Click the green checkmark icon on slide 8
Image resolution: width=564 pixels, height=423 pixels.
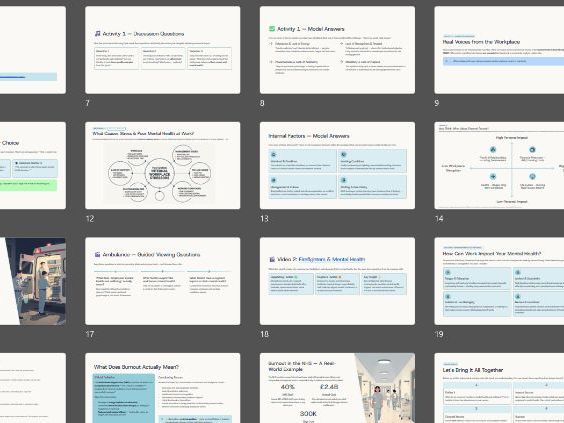pyautogui.click(x=272, y=29)
